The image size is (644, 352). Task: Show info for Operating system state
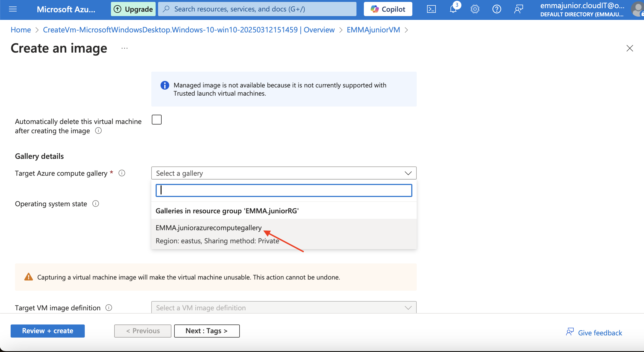[x=96, y=204]
